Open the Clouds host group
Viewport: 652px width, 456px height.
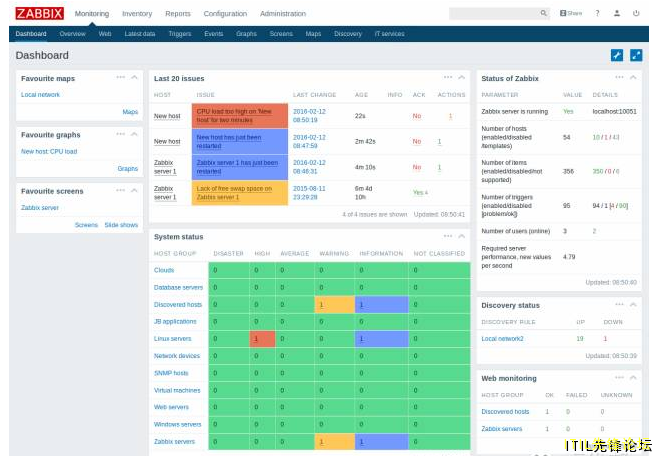(x=164, y=270)
